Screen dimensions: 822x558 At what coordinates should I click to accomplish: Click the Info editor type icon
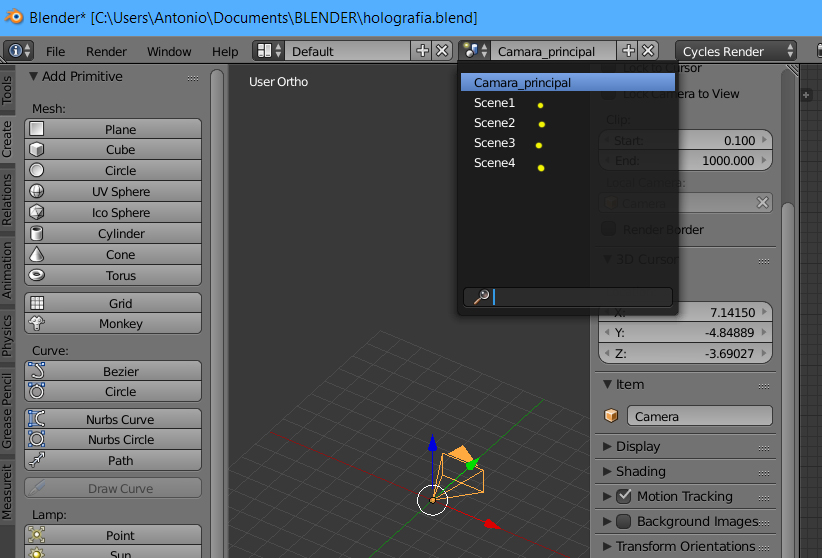[x=19, y=51]
